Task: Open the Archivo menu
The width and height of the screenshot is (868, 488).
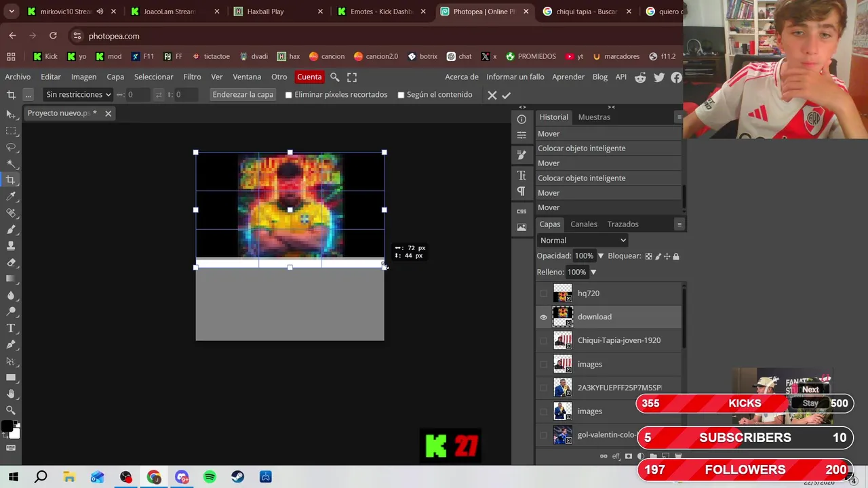Action: click(x=18, y=77)
